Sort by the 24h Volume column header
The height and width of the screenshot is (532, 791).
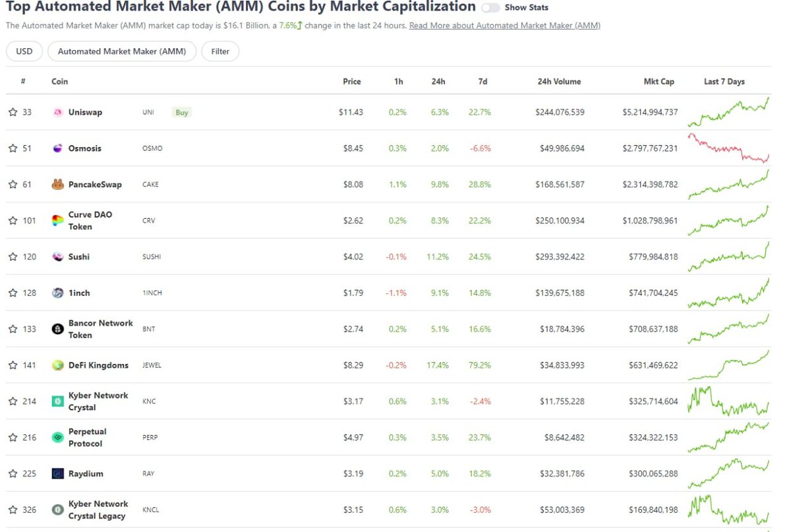point(559,82)
